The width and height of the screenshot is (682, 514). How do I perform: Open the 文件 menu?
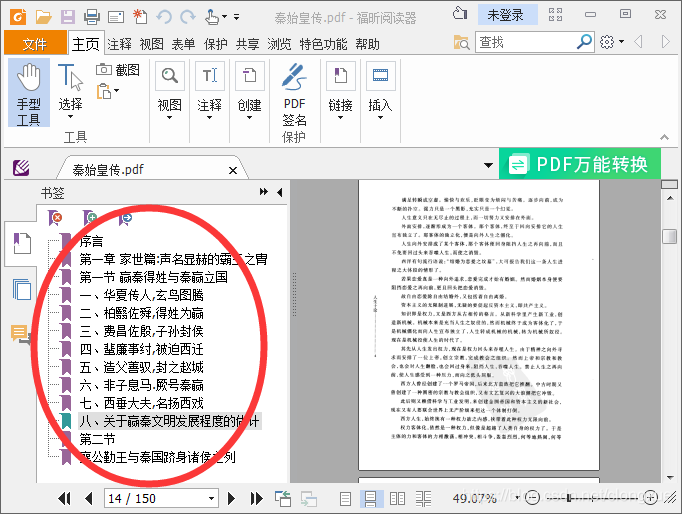pos(35,43)
